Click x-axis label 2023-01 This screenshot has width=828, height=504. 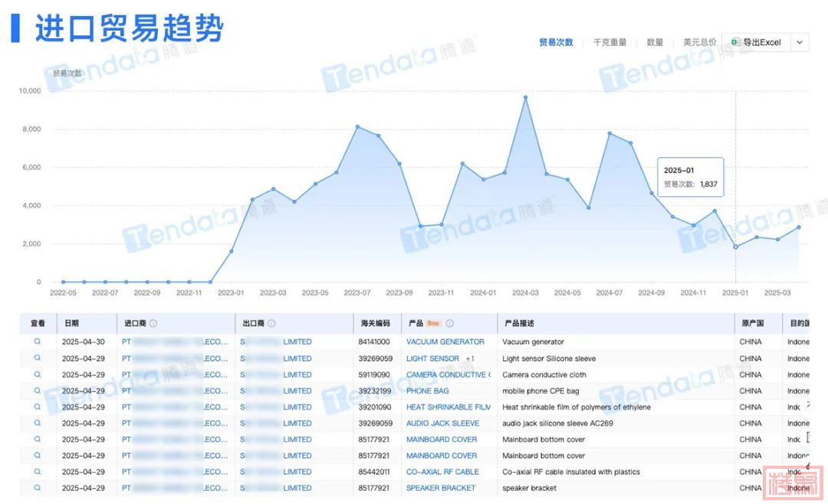231,293
